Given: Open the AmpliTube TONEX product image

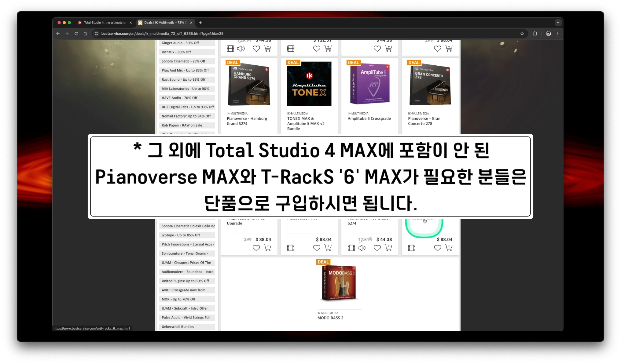Looking at the screenshot, I should [x=309, y=84].
